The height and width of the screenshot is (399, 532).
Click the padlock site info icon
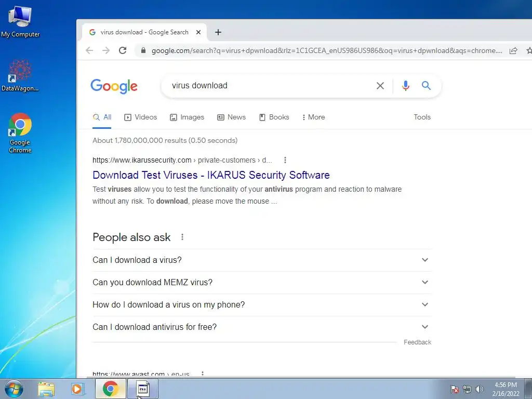[143, 50]
